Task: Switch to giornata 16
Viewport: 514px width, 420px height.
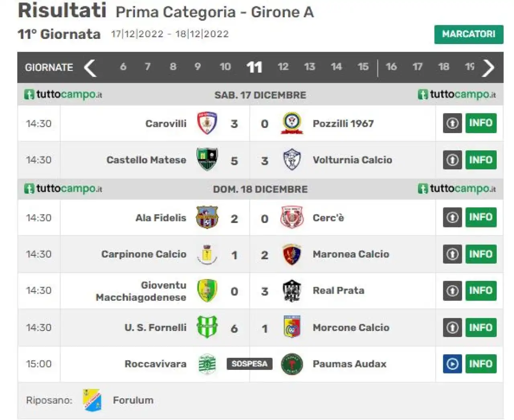Action: pos(392,67)
